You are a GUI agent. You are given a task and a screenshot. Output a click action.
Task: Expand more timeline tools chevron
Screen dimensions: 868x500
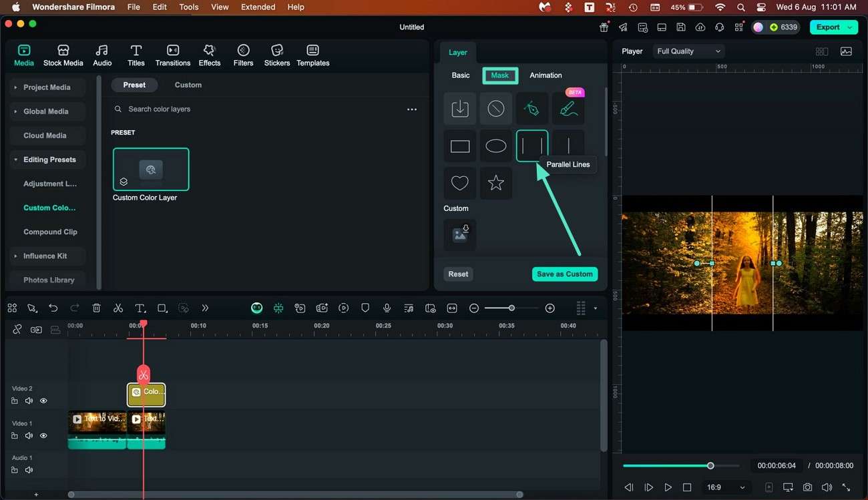[205, 308]
